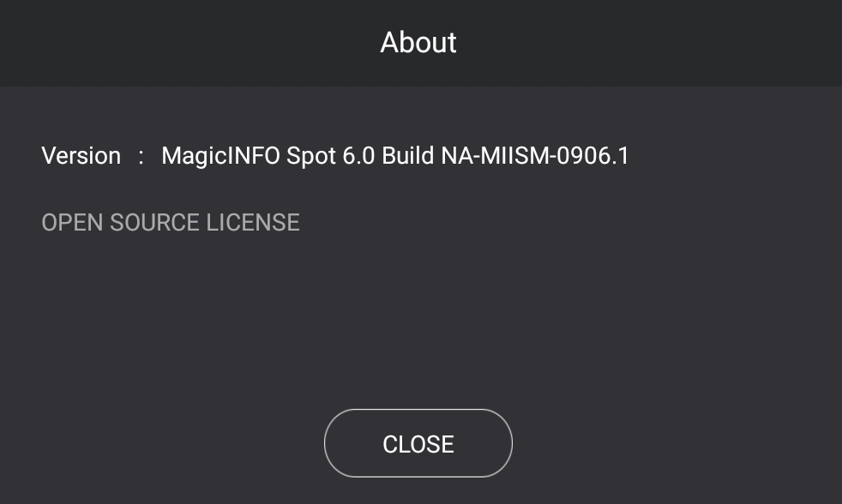Select the MagicINFO Spot version text
Screen dimensions: 842x504
(x=394, y=156)
